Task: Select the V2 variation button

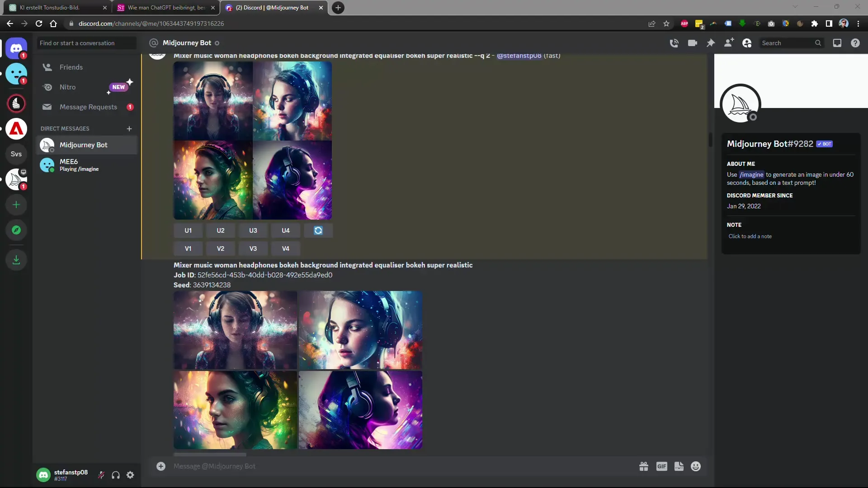Action: [221, 249]
